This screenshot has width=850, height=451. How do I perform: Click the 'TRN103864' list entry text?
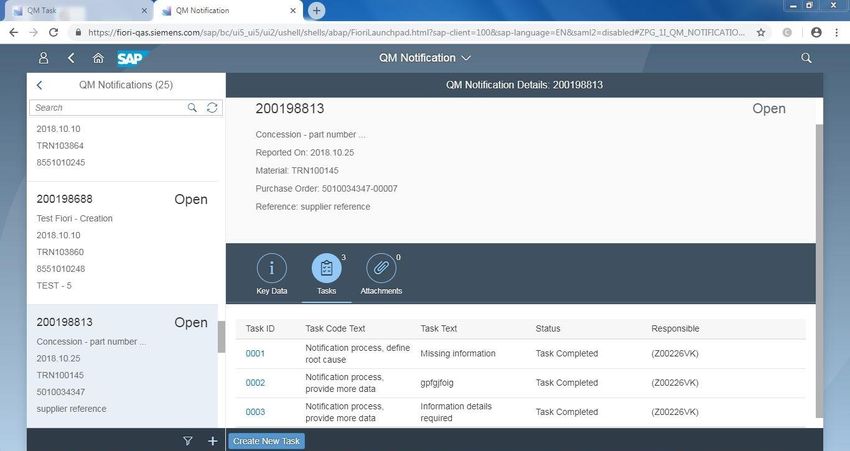[60, 145]
